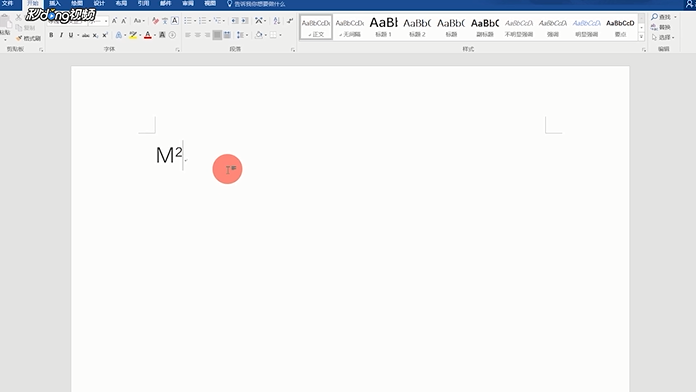This screenshot has height=392, width=696.
Task: Apply numbered list
Action: (202, 20)
